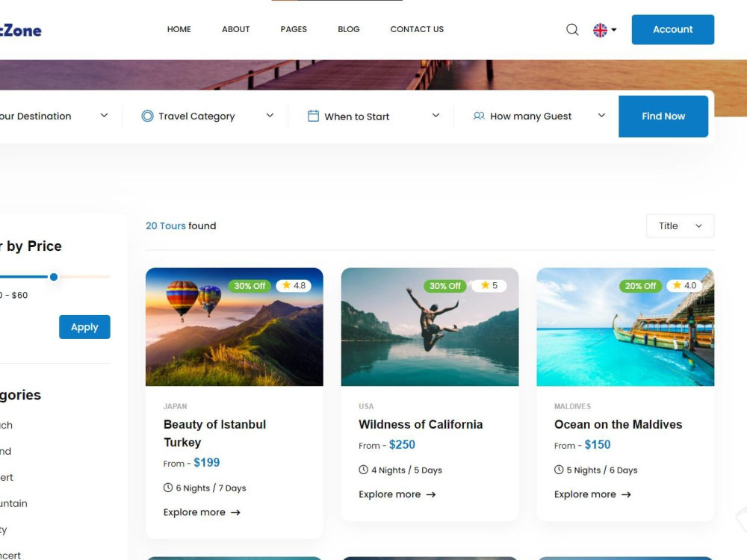Go to the HOME menu item

click(179, 29)
